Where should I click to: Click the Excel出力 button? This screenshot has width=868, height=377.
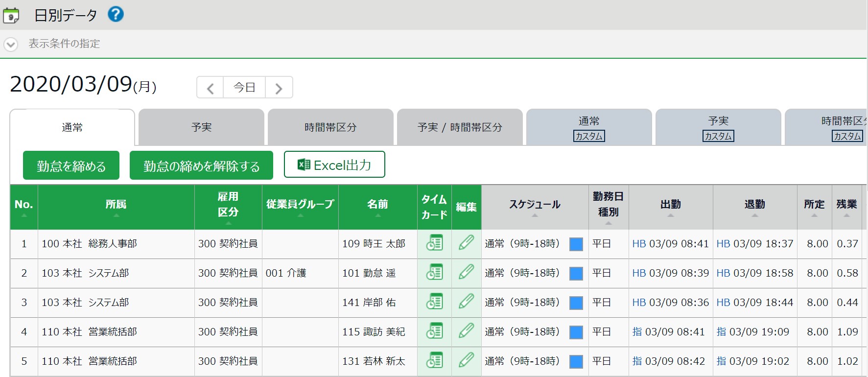tap(334, 165)
